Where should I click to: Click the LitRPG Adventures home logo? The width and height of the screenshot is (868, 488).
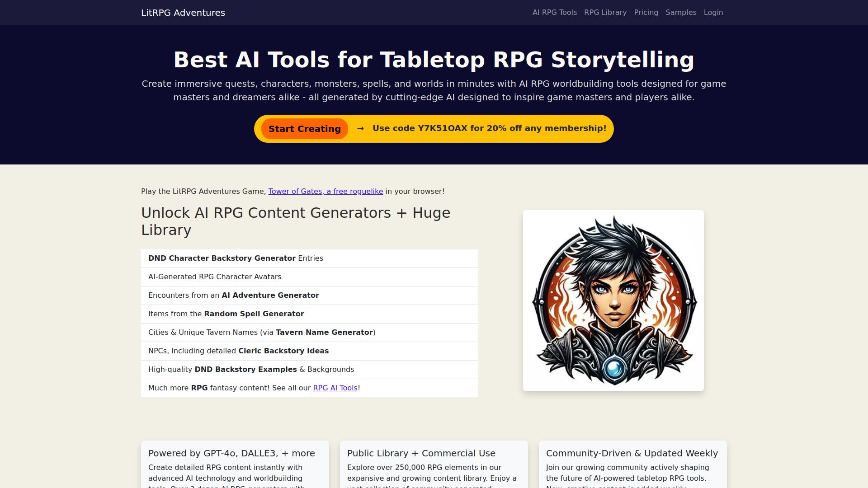point(183,13)
